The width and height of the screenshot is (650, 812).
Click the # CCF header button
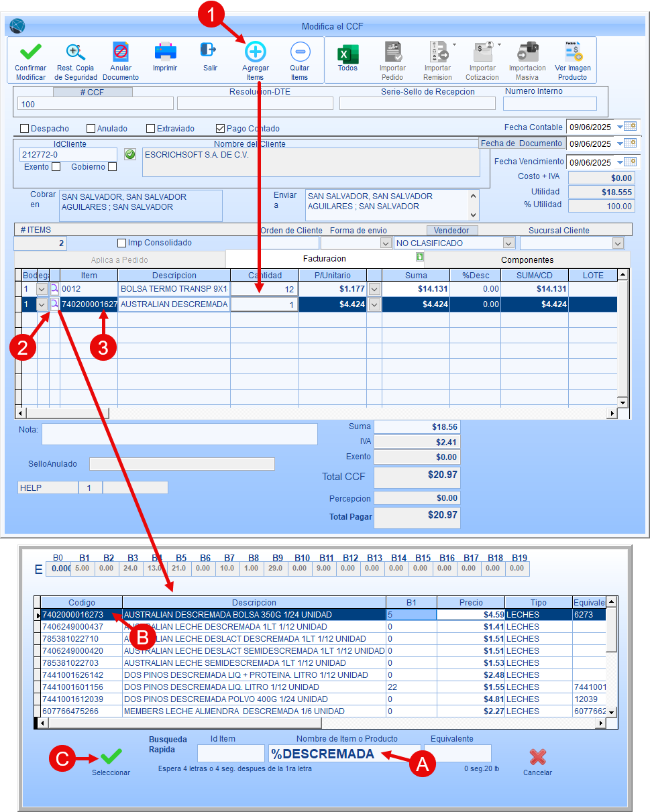pyautogui.click(x=93, y=92)
